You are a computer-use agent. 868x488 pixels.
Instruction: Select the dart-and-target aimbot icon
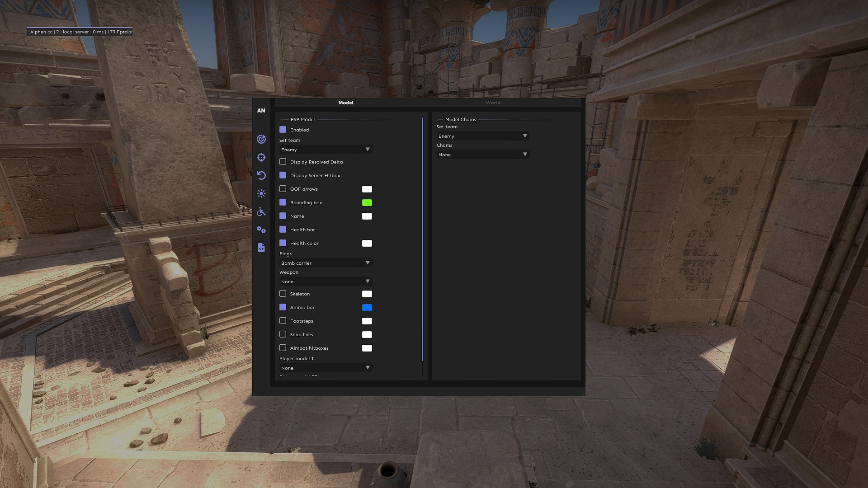(x=261, y=139)
